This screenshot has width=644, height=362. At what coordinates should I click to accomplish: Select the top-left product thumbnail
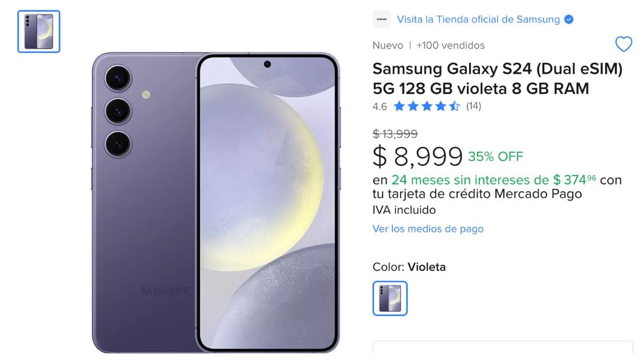[x=39, y=32]
